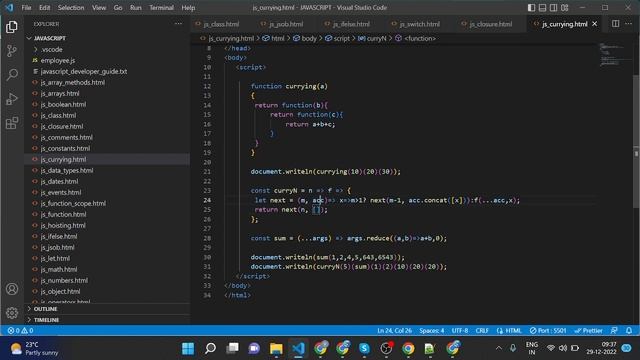Change end of line CRLF
Screen dimensions: 640x360
point(482,330)
